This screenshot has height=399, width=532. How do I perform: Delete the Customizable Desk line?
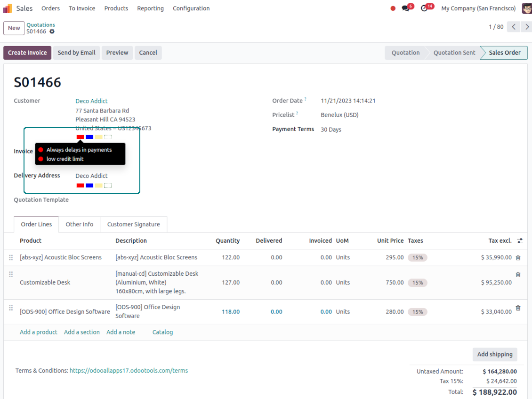(x=518, y=275)
